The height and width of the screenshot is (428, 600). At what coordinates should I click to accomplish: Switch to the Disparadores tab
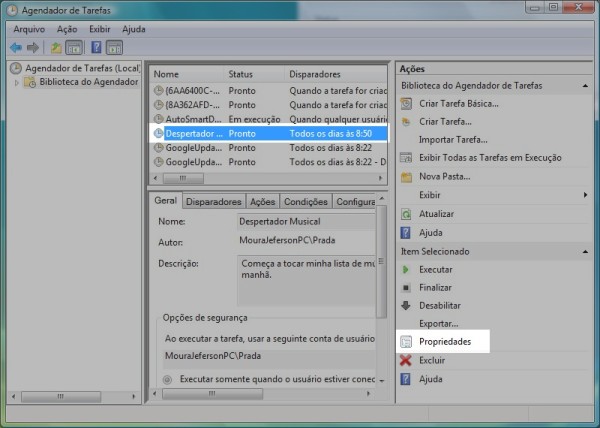click(x=213, y=201)
